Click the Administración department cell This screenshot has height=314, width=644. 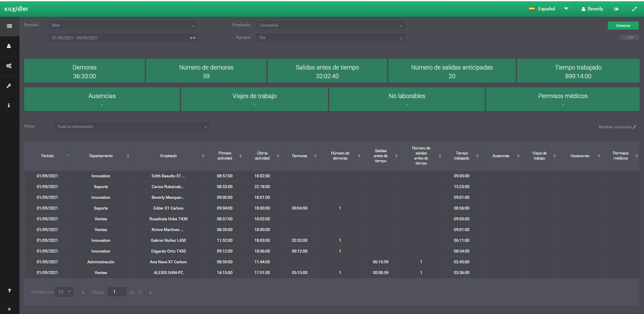click(101, 262)
